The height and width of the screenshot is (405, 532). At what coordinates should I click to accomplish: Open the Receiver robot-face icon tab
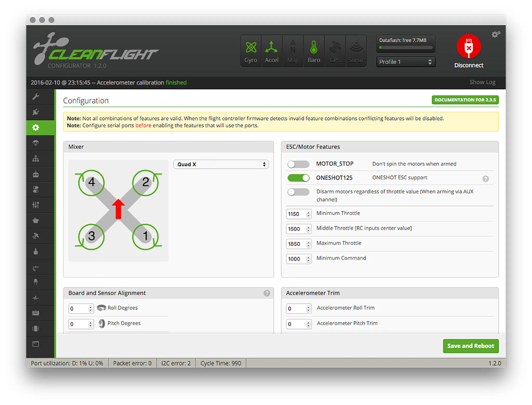[36, 174]
